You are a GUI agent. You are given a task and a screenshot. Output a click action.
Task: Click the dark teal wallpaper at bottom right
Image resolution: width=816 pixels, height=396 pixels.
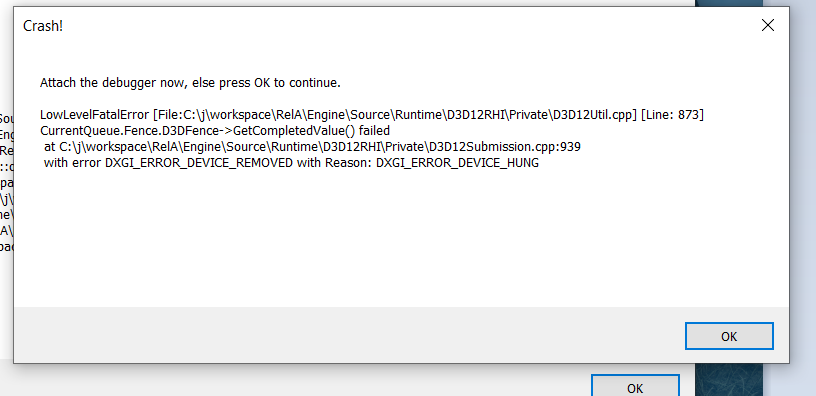(x=729, y=380)
